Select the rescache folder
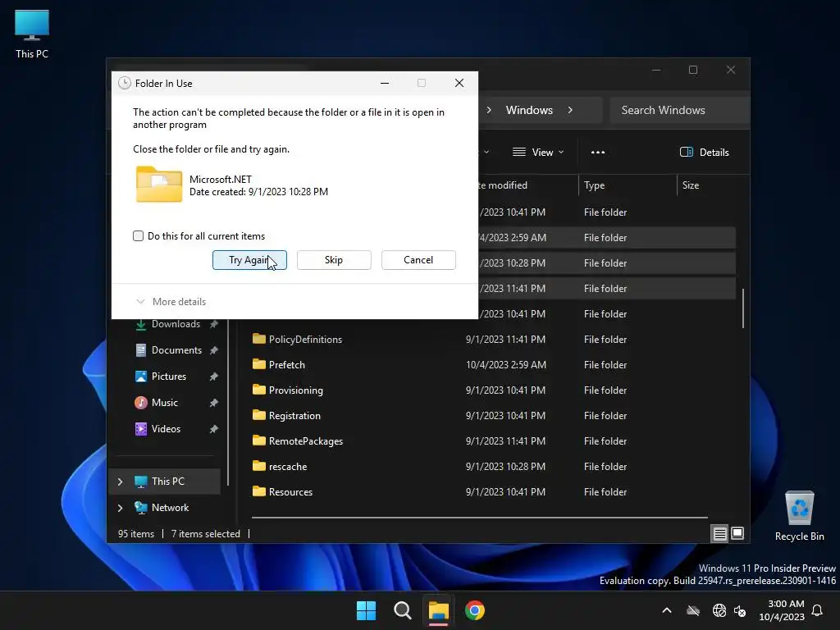This screenshot has height=630, width=840. pos(288,467)
